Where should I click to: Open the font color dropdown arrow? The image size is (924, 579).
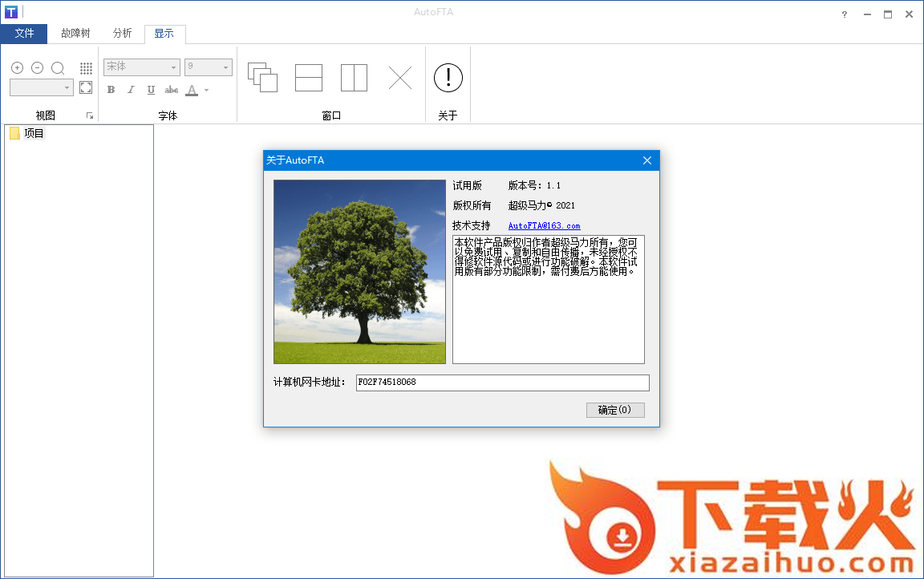(206, 90)
